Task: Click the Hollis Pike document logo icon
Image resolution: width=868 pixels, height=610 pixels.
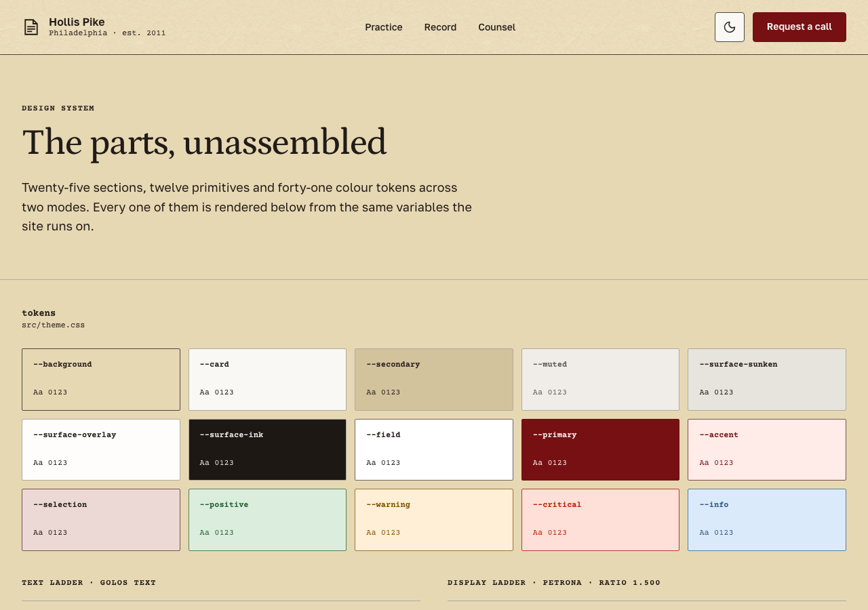Action: coord(31,27)
